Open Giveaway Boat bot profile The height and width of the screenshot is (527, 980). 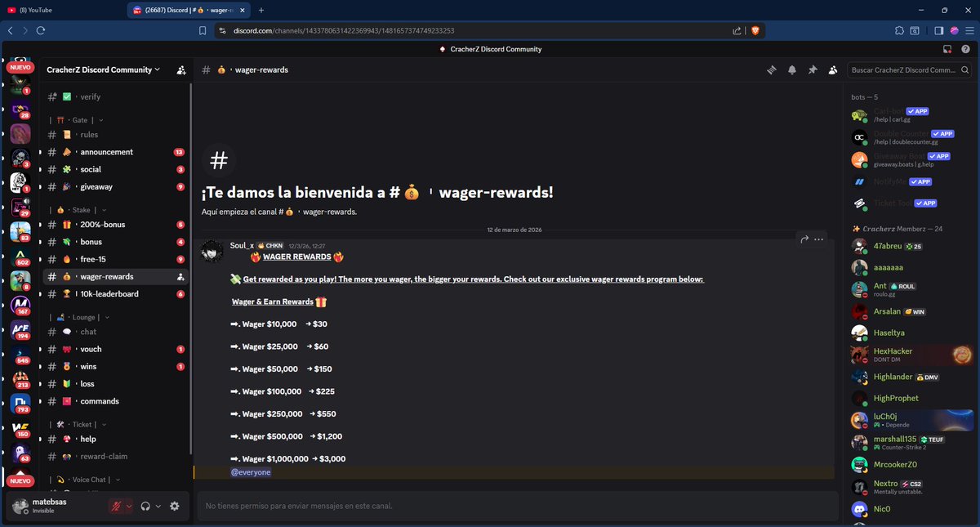(910, 159)
